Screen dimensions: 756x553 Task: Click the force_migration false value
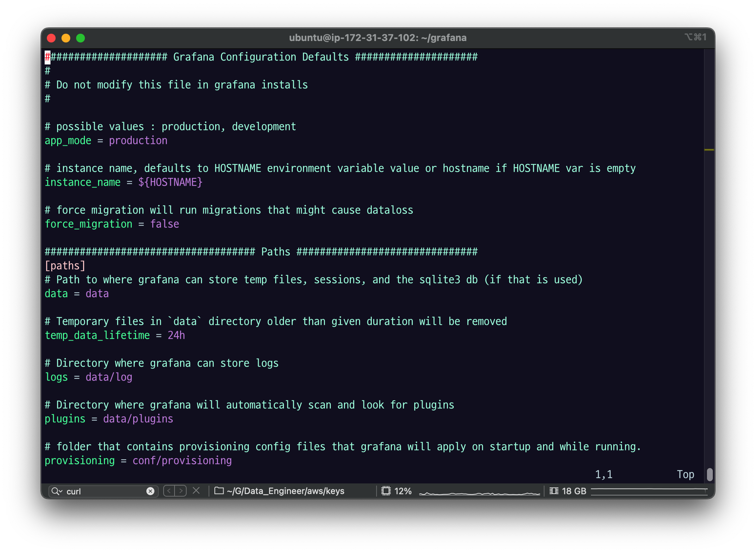[165, 224]
